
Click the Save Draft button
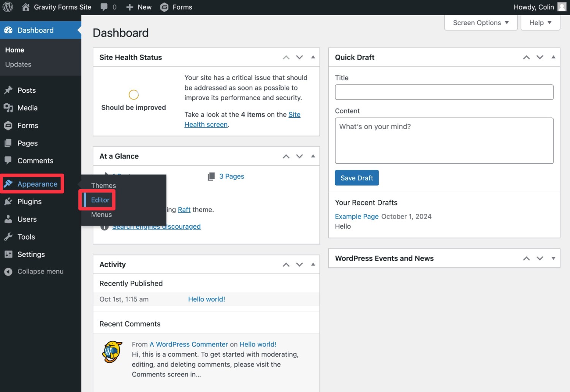click(357, 178)
